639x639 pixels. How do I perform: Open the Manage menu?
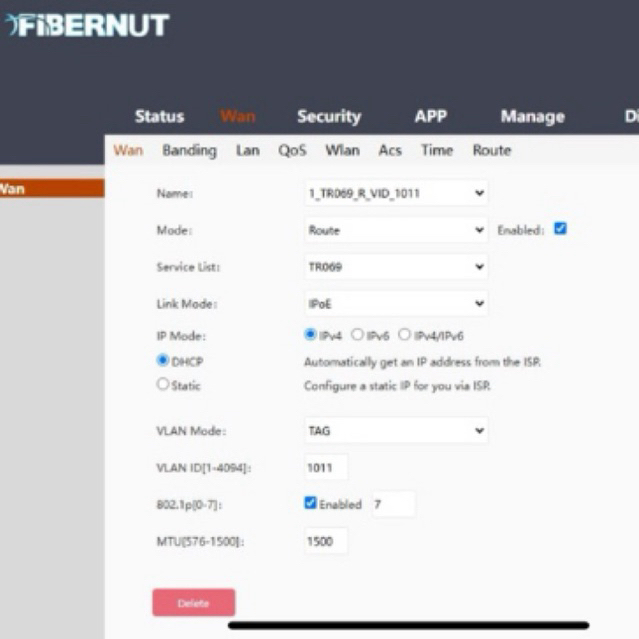(x=532, y=116)
